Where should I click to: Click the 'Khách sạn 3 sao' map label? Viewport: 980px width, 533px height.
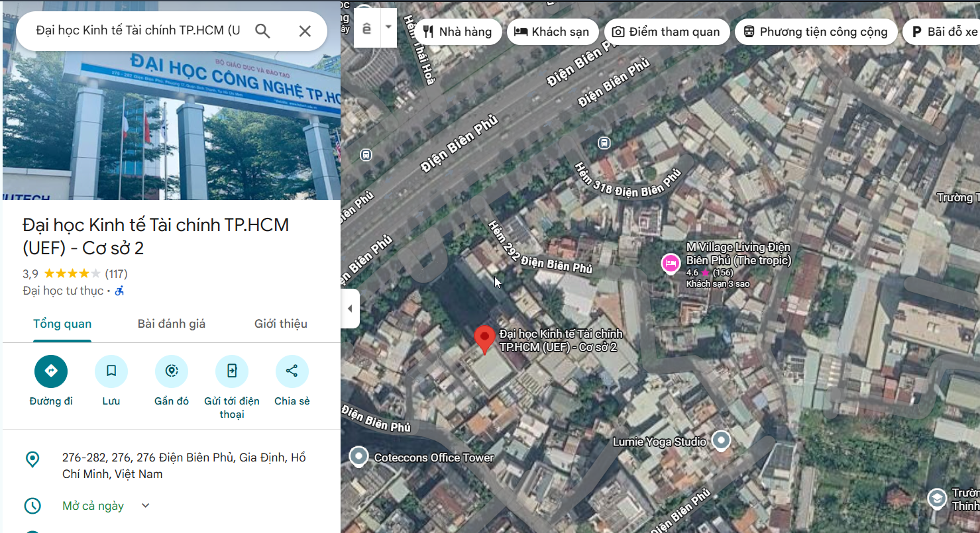[x=718, y=284]
